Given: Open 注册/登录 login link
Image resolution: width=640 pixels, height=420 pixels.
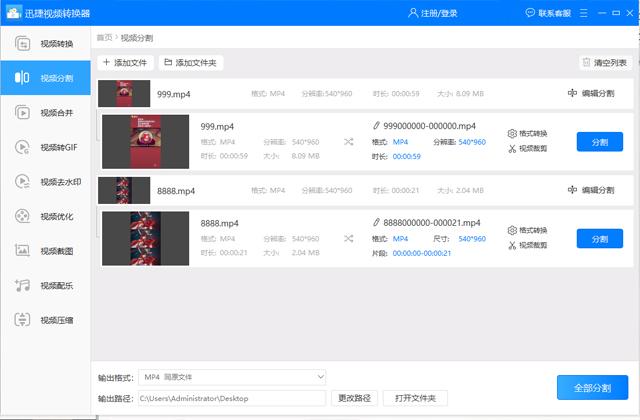Looking at the screenshot, I should click(439, 13).
